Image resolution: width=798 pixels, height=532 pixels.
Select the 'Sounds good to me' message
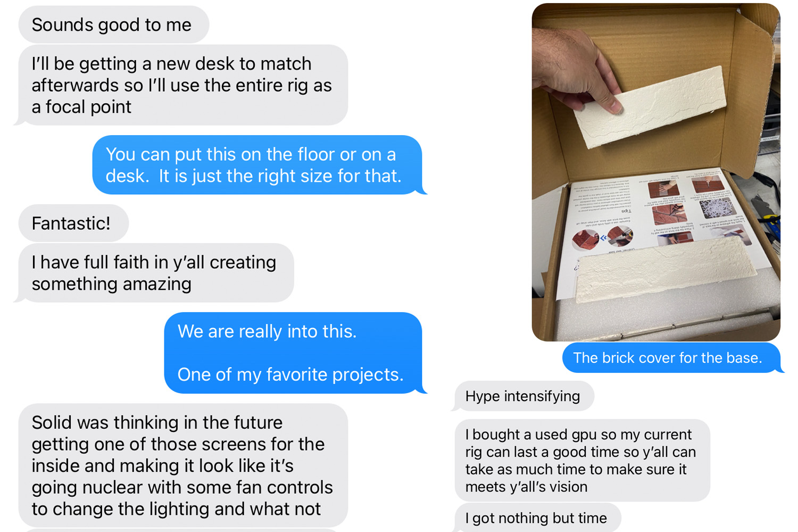pos(114,24)
